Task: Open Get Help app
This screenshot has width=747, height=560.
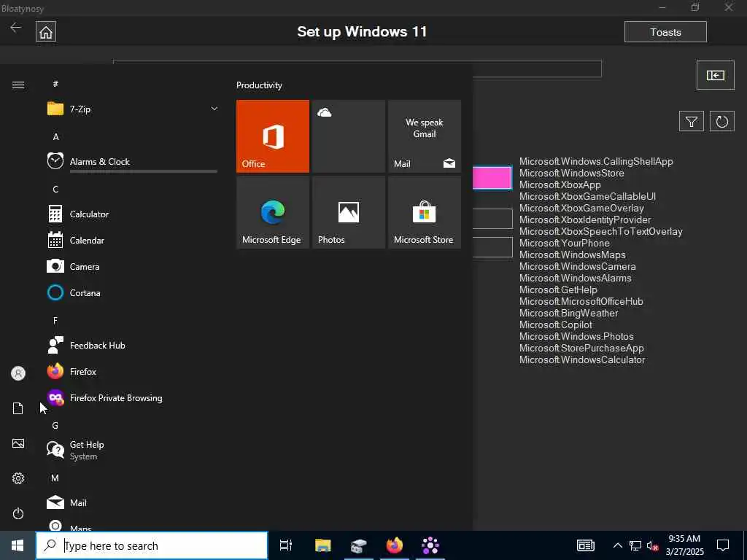Action: coord(133,449)
